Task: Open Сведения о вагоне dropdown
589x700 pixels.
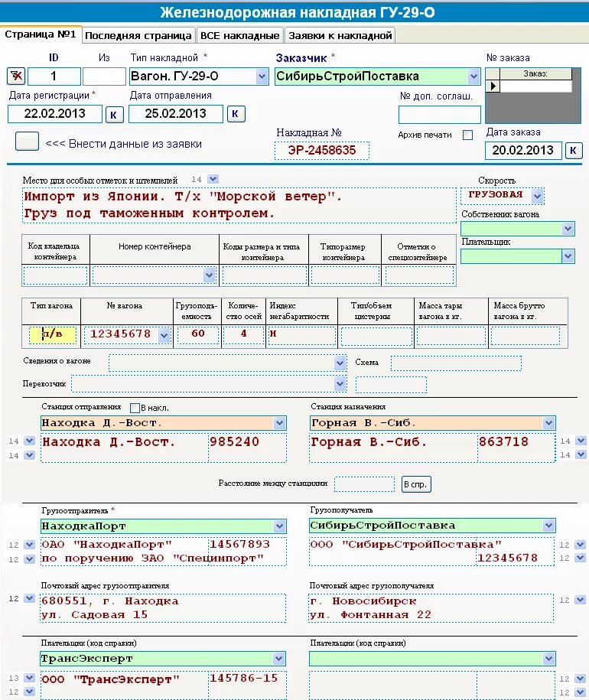Action: pos(340,363)
